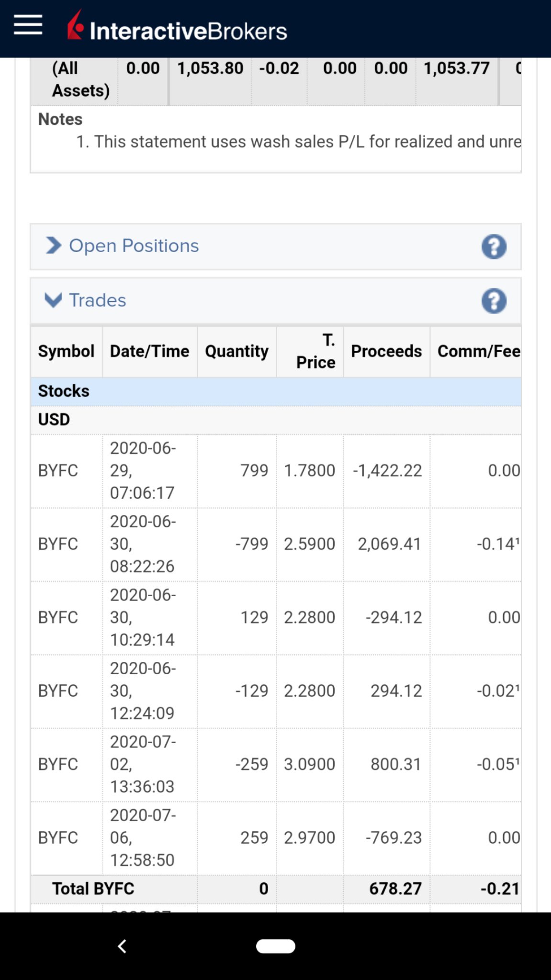Image resolution: width=551 pixels, height=980 pixels.
Task: Click the Open Positions title link
Action: click(134, 246)
